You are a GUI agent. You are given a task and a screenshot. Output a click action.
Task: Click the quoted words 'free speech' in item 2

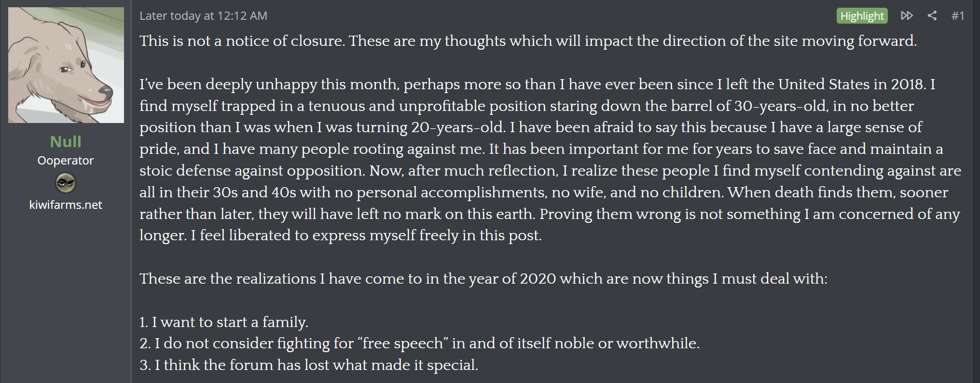402,343
